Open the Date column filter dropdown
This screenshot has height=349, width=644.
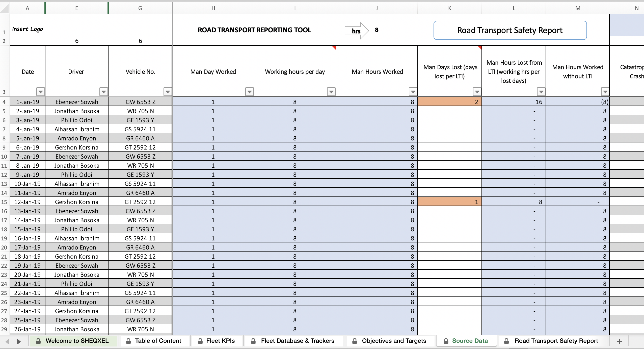(41, 92)
